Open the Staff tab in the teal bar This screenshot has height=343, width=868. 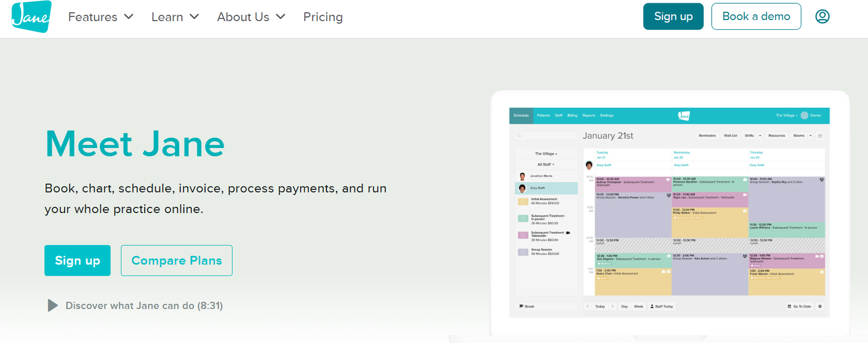point(559,115)
